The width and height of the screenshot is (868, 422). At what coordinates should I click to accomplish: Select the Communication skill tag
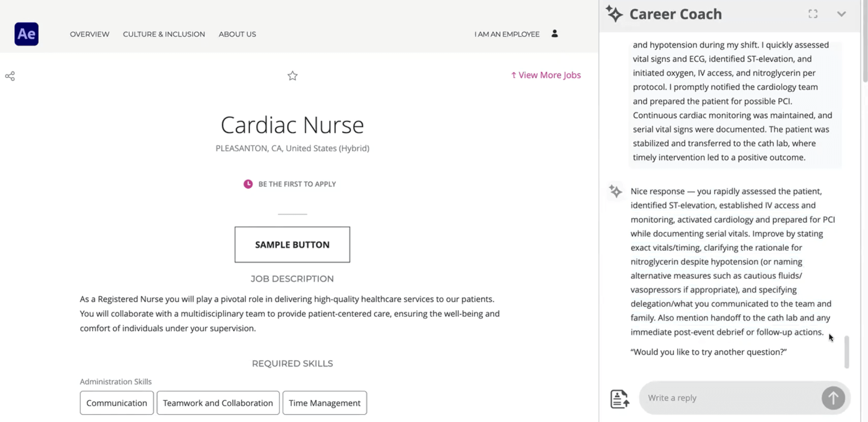pyautogui.click(x=117, y=403)
